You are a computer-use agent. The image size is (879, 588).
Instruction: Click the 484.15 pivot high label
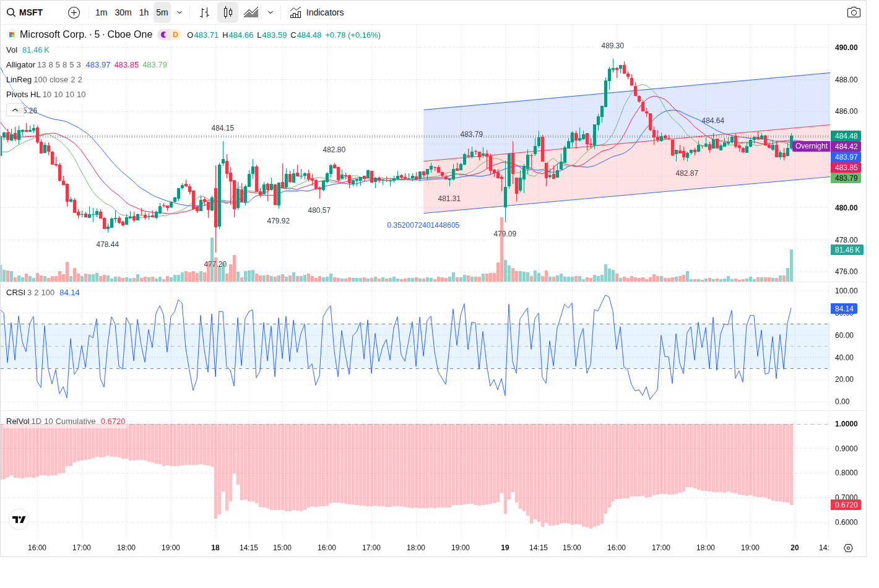click(x=222, y=128)
